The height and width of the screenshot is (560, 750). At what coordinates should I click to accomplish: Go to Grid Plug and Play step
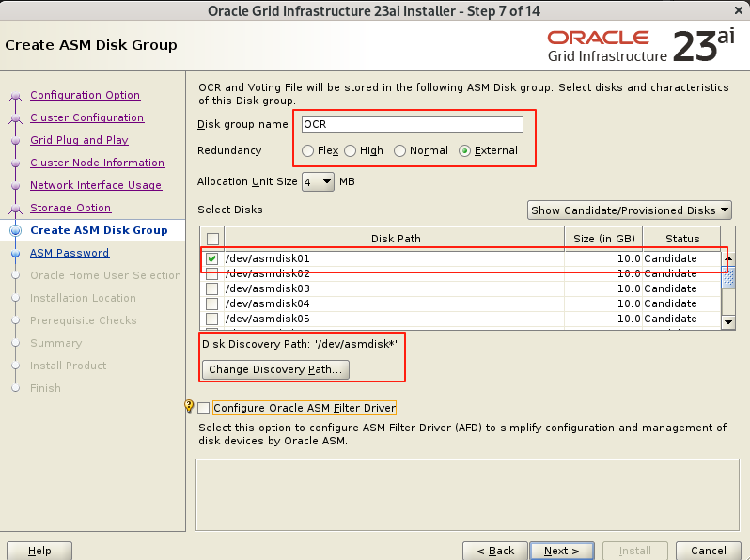[x=79, y=140]
